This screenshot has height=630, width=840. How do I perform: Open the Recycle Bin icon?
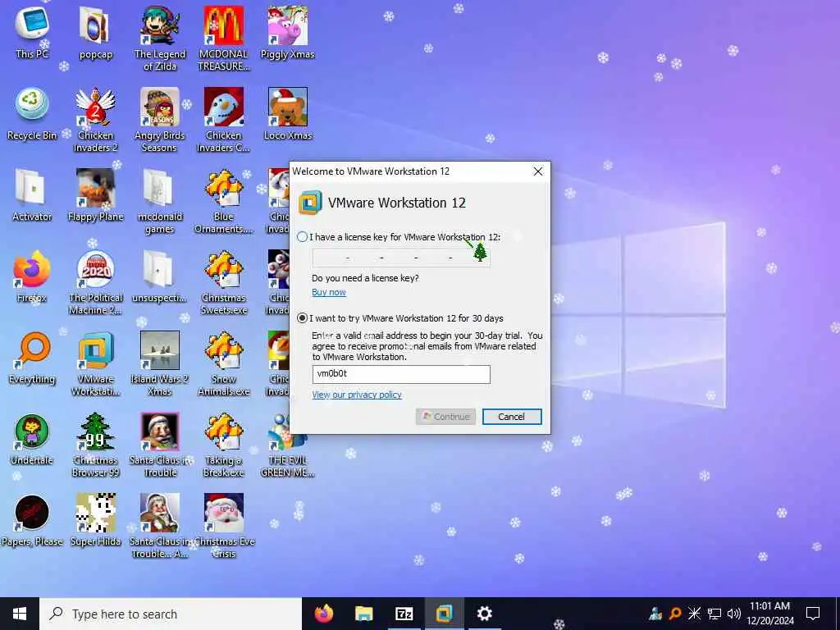(x=32, y=115)
